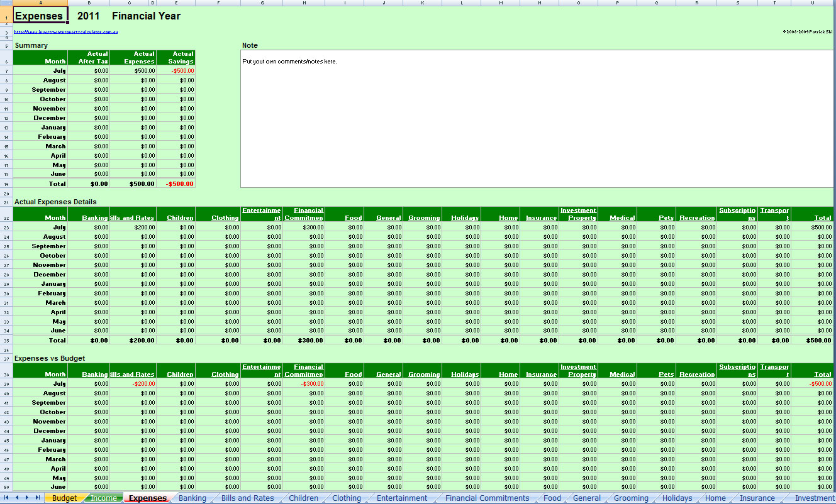Jump to last sheet using navigation arrow
Screen dimensions: 836x504
pyautogui.click(x=37, y=498)
